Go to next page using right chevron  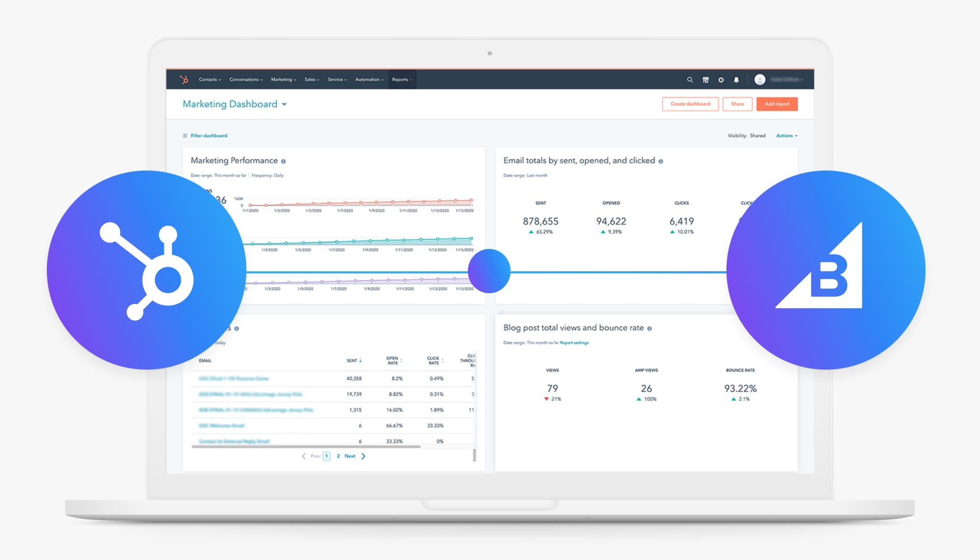point(363,456)
